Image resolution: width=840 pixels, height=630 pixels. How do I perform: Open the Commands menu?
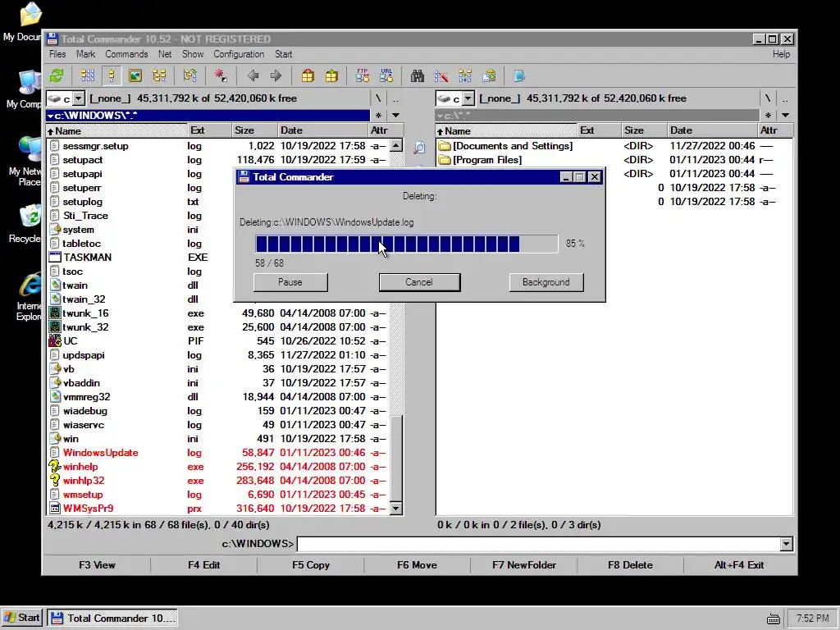[126, 54]
